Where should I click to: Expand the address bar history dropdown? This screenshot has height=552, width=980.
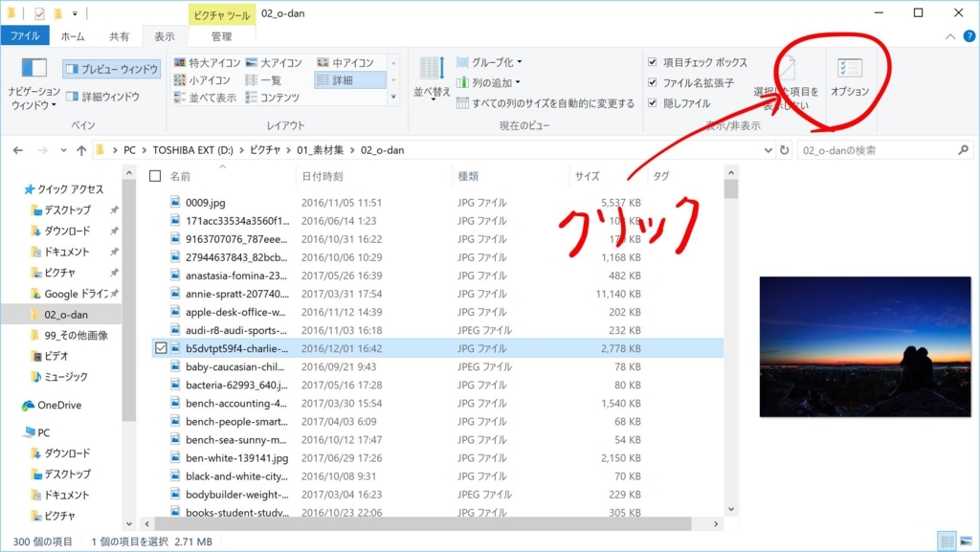768,150
